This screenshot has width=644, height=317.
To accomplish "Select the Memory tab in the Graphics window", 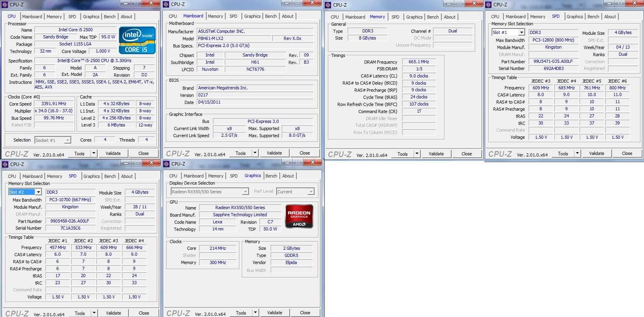I will [216, 176].
